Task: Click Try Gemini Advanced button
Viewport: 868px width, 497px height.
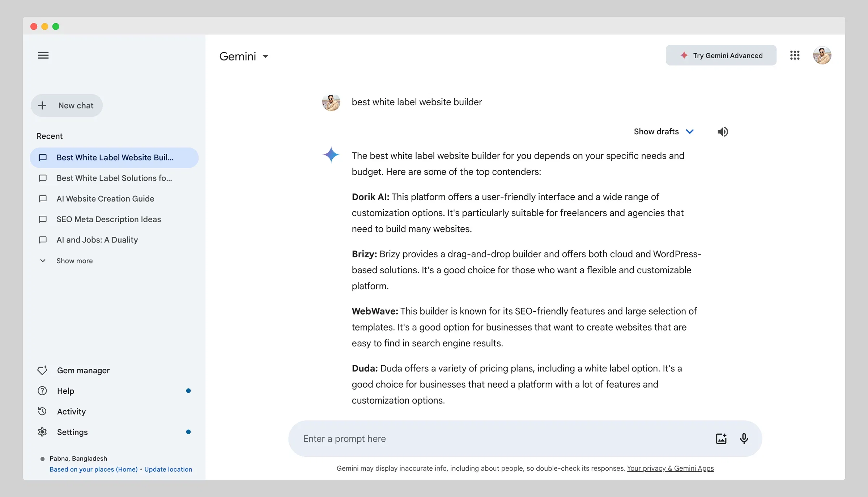Action: tap(721, 55)
